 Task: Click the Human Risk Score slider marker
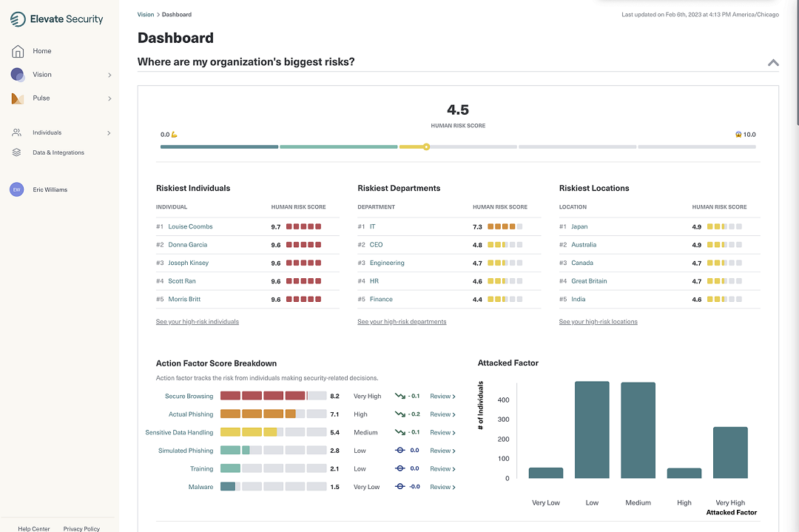click(x=426, y=147)
